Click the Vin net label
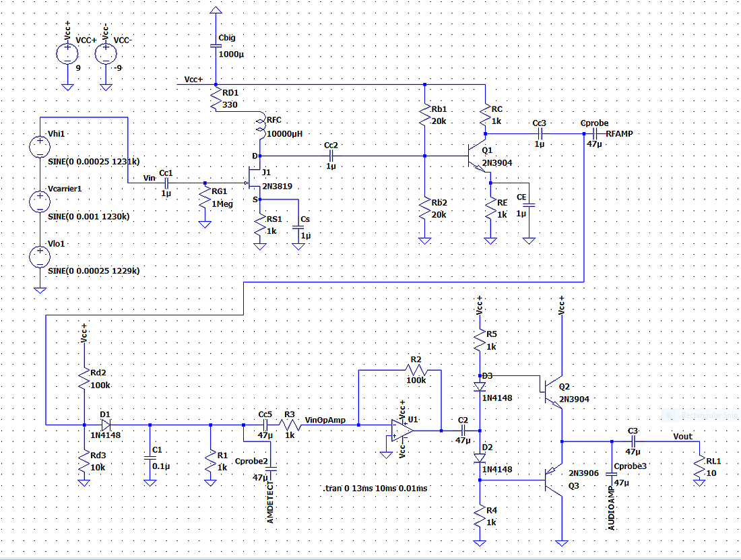Screen dimensions: 741x560 pyautogui.click(x=150, y=178)
